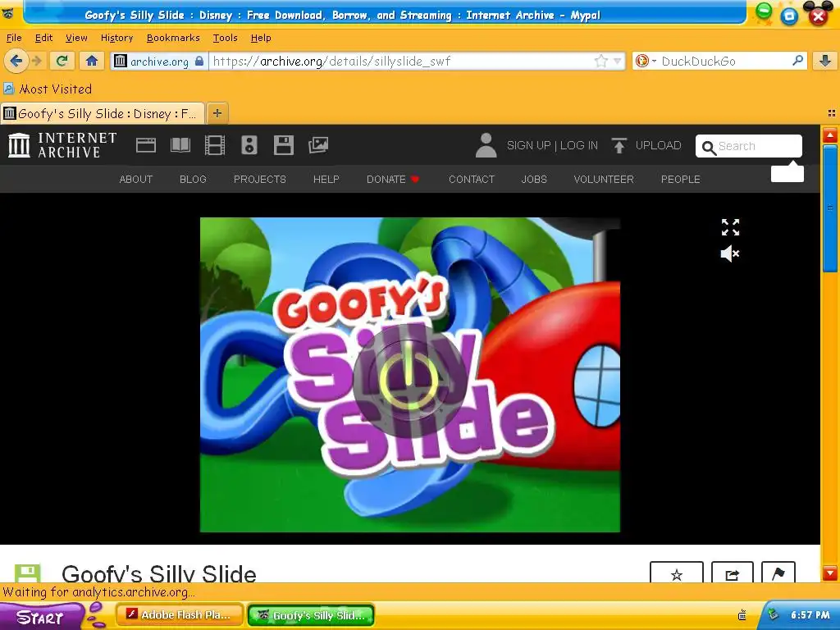840x630 pixels.
Task: Open the Web (Wayback) media icon
Action: [x=146, y=145]
